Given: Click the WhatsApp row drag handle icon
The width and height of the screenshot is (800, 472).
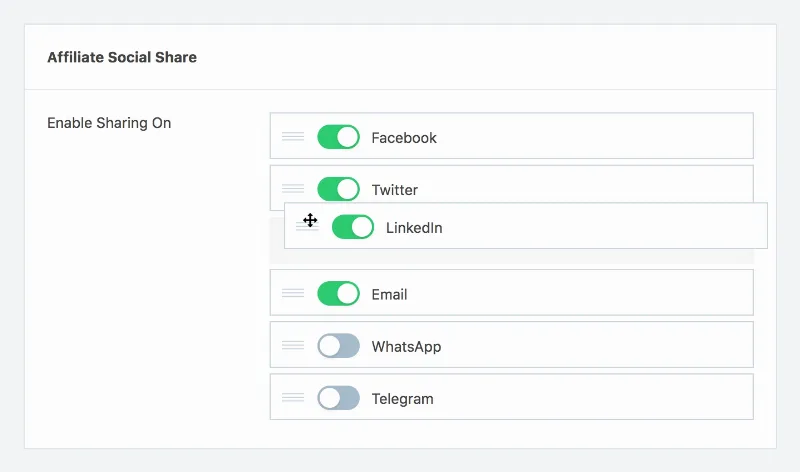Looking at the screenshot, I should pyautogui.click(x=293, y=345).
